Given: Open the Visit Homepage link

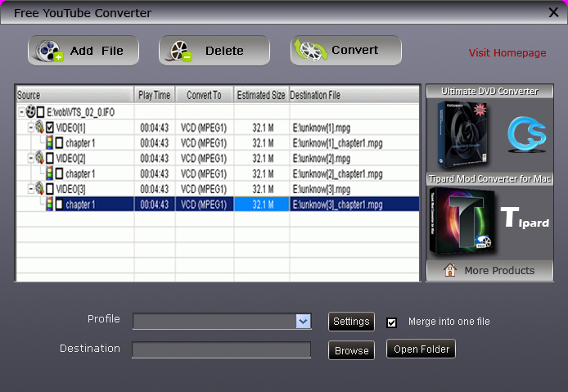Looking at the screenshot, I should pyautogui.click(x=507, y=53).
